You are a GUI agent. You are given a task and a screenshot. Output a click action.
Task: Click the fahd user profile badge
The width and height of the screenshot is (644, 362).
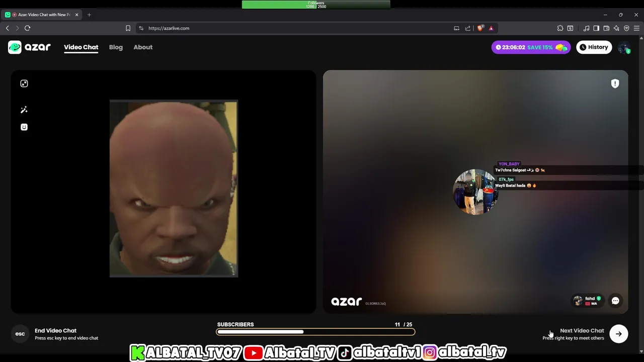587,301
